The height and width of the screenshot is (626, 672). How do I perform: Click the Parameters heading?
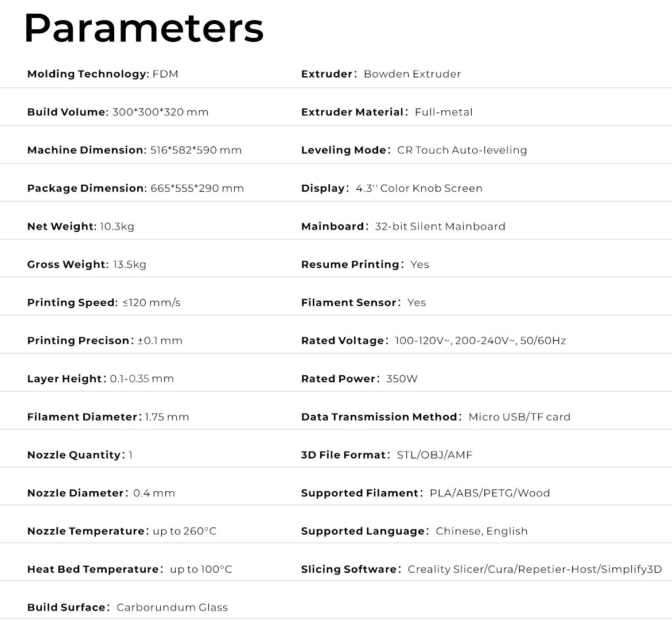(x=144, y=28)
